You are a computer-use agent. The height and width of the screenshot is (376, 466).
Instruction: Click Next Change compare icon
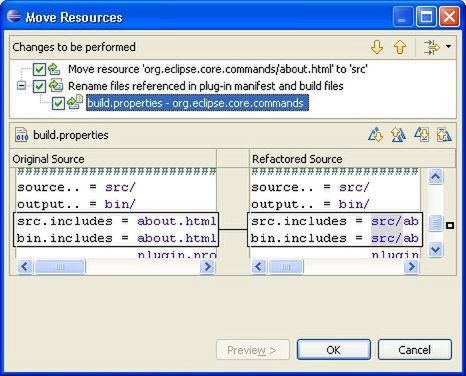tap(422, 135)
